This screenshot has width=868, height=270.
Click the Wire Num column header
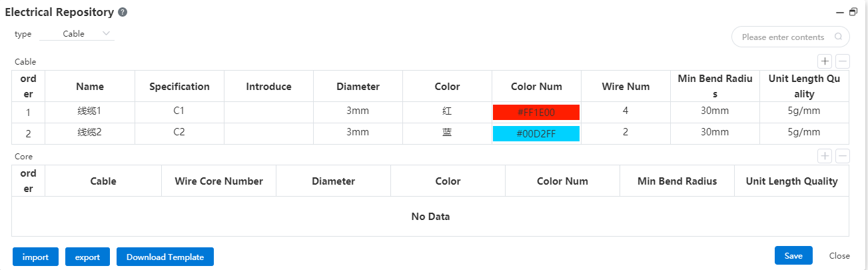626,87
